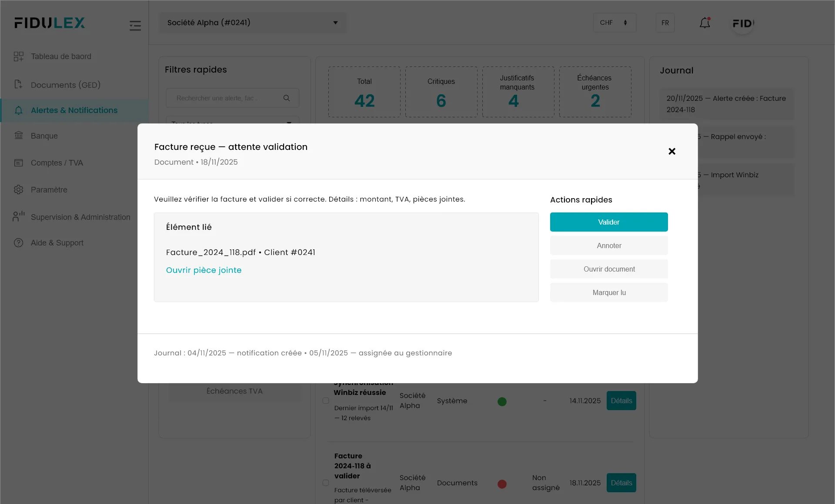
Task: Open the CHF currency selector
Action: 614,23
